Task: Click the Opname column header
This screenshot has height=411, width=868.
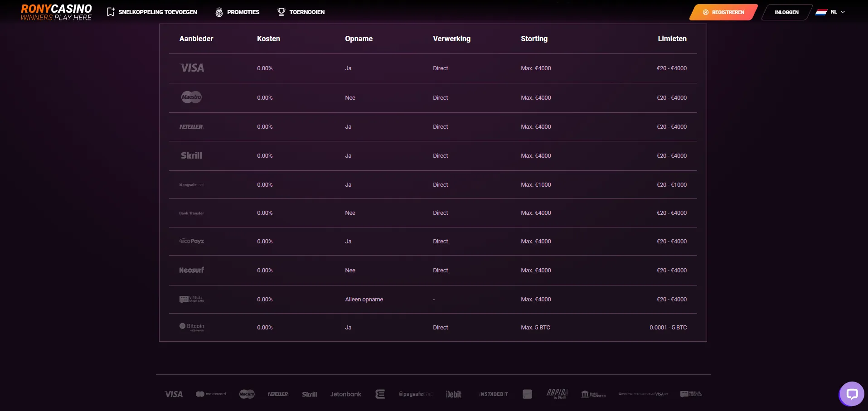Action: [359, 39]
